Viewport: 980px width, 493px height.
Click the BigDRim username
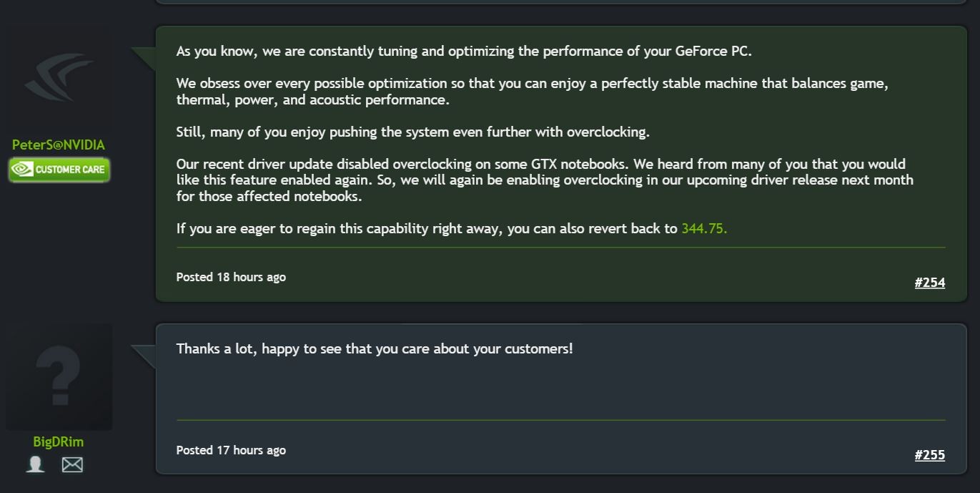(59, 441)
